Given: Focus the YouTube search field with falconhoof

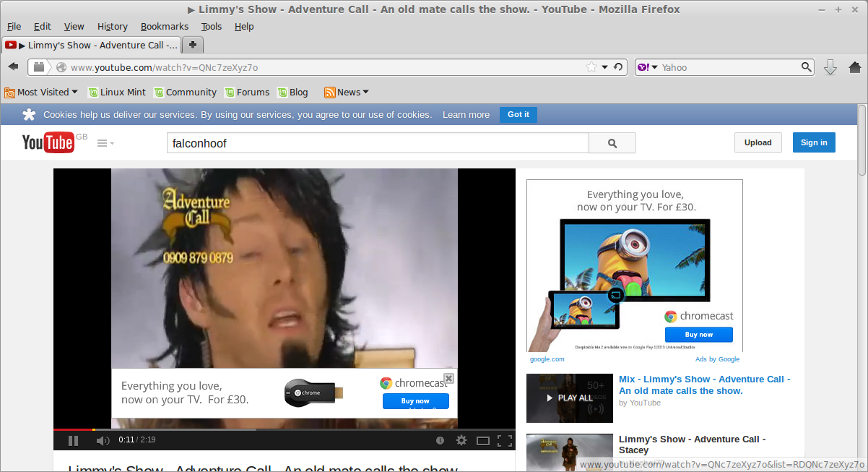Looking at the screenshot, I should click(x=378, y=143).
